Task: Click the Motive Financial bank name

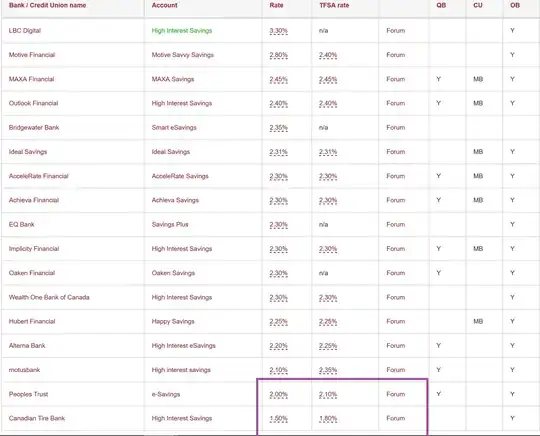Action: (32, 55)
